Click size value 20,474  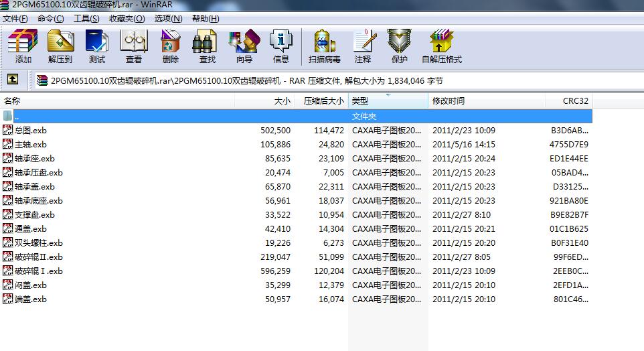pos(278,172)
